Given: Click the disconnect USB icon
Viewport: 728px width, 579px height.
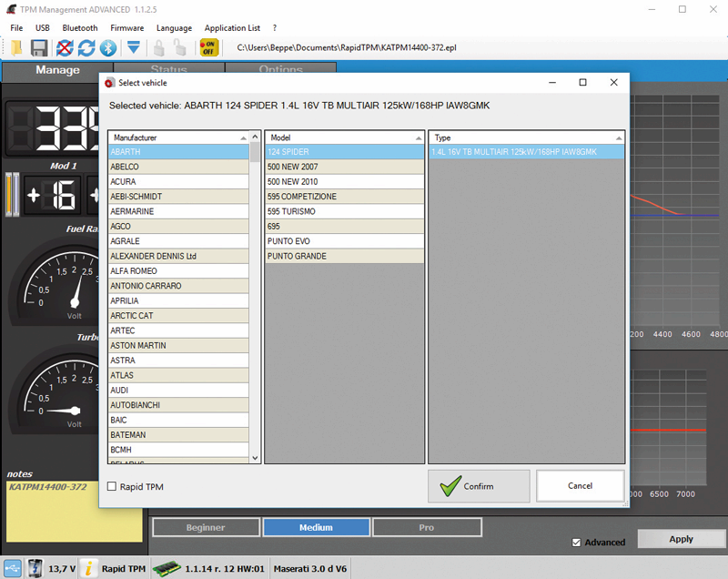Looking at the screenshot, I should coord(65,48).
